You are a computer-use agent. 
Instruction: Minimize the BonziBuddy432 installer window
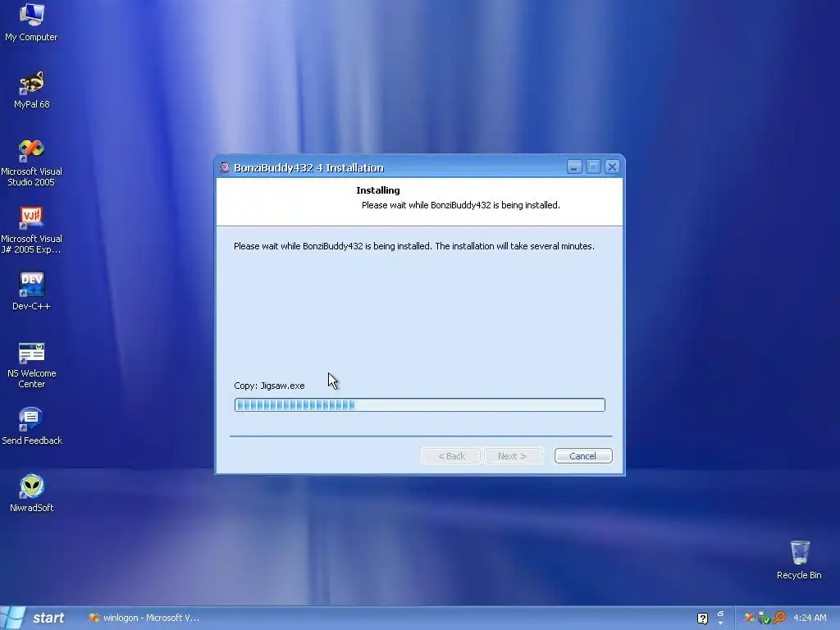point(573,167)
